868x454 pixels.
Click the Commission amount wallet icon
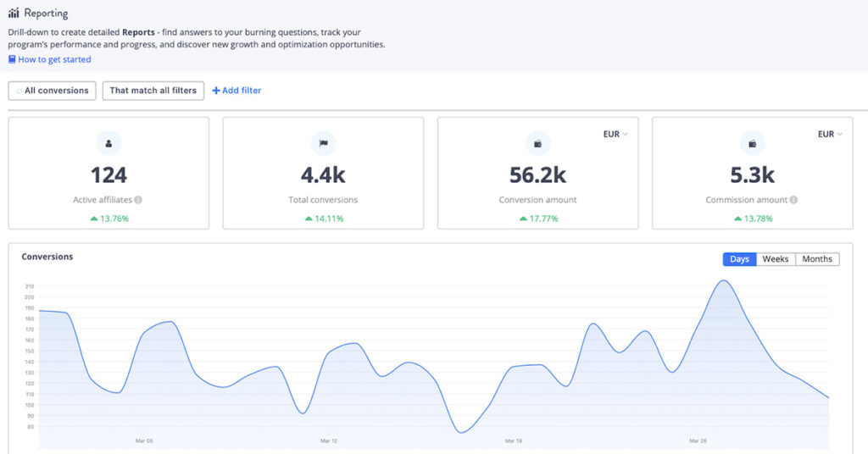pyautogui.click(x=752, y=143)
